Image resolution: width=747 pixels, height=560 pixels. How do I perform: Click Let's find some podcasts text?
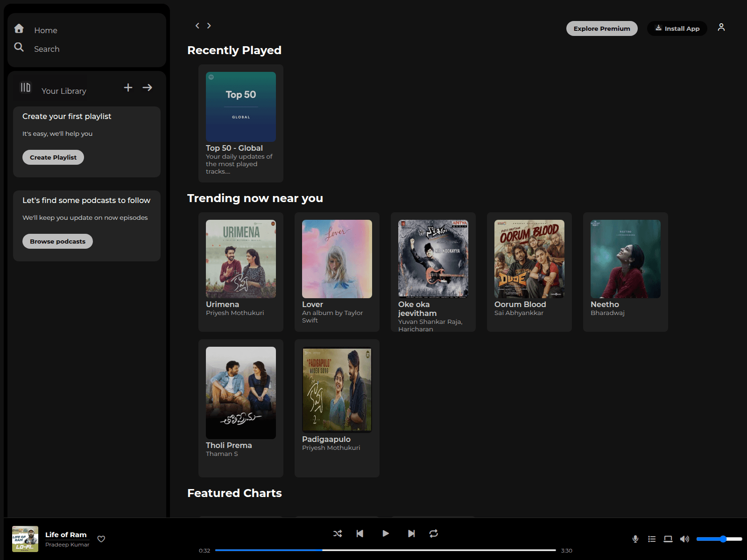[x=86, y=200]
